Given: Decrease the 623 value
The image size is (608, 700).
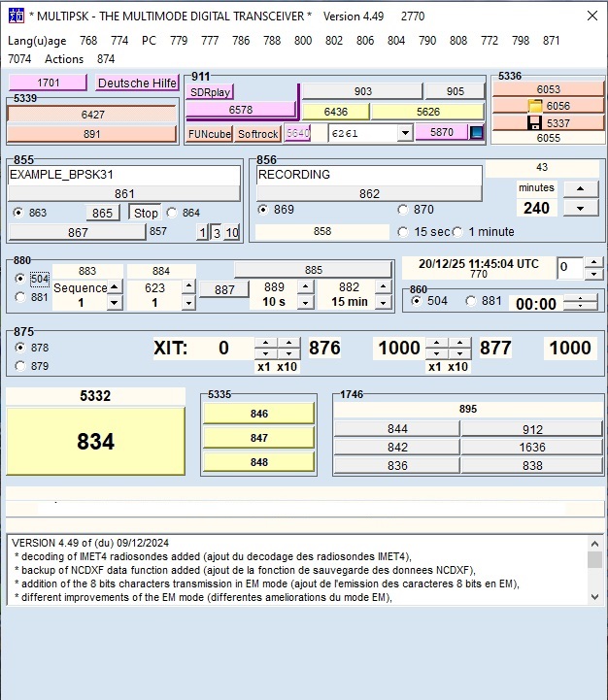Looking at the screenshot, I should (189, 303).
